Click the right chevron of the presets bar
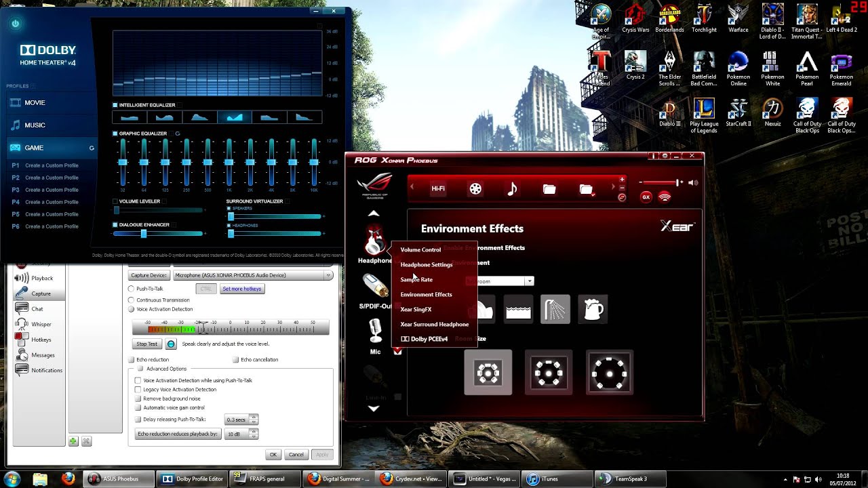 [614, 187]
